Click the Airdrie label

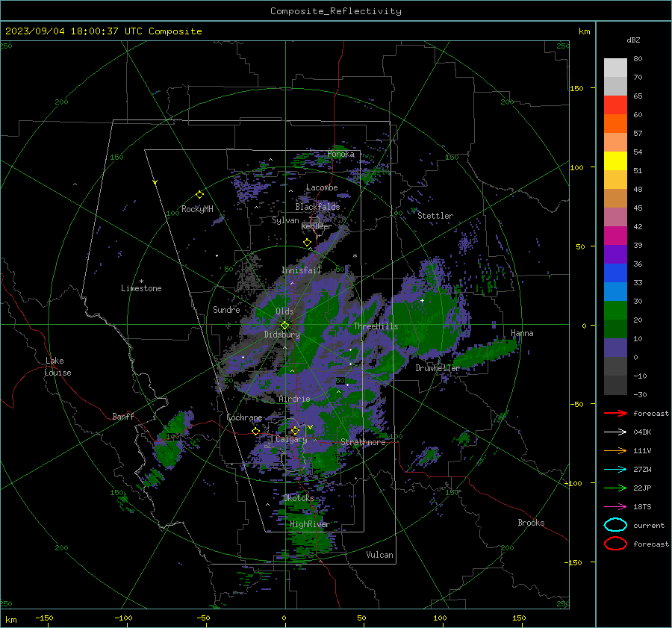coord(294,399)
